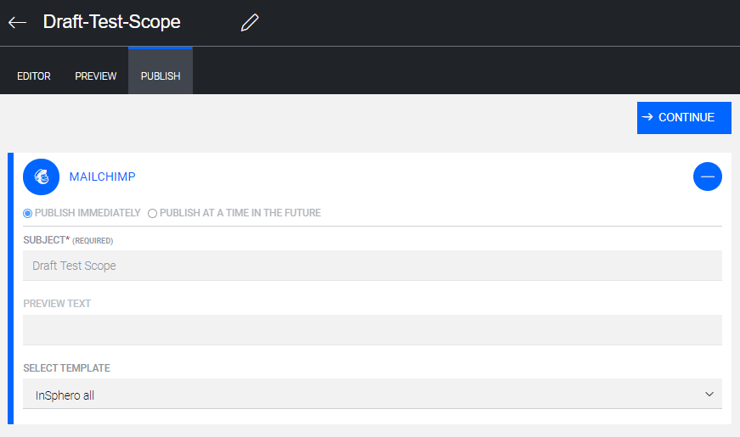Choose Publish at a time in the future
This screenshot has width=740, height=437.
[152, 213]
